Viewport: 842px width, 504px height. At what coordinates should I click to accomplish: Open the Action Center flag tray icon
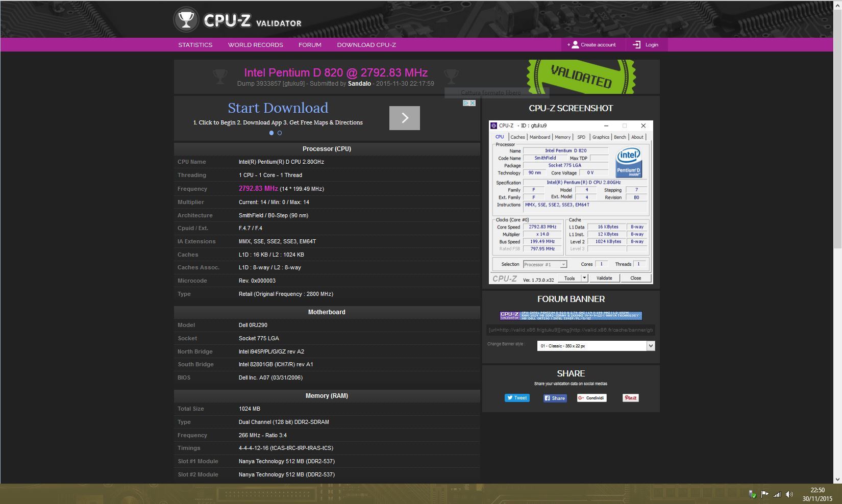click(764, 494)
